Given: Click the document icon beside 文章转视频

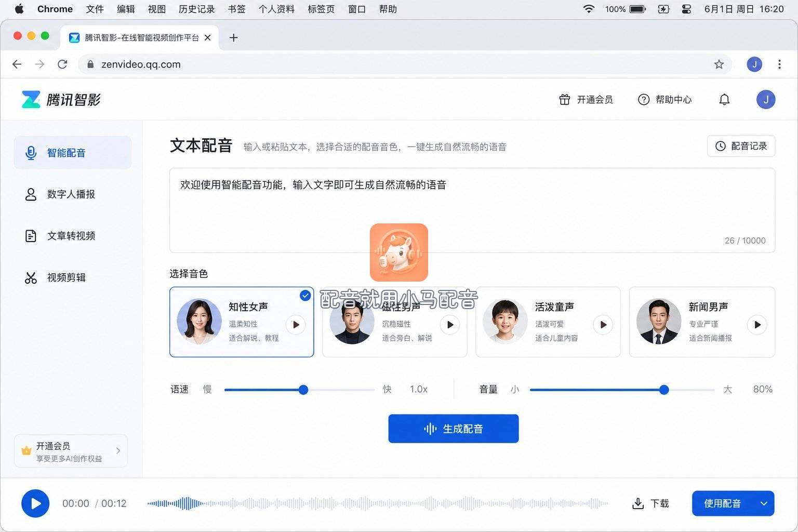Looking at the screenshot, I should point(31,236).
